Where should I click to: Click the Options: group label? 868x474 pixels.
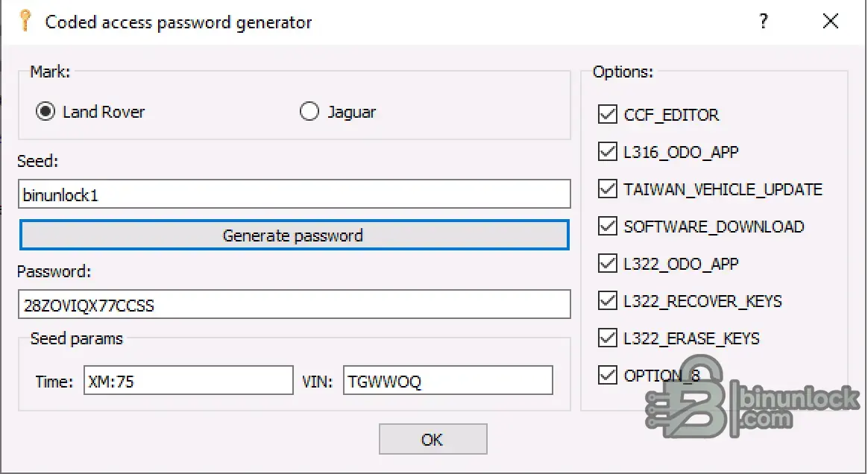pos(623,72)
